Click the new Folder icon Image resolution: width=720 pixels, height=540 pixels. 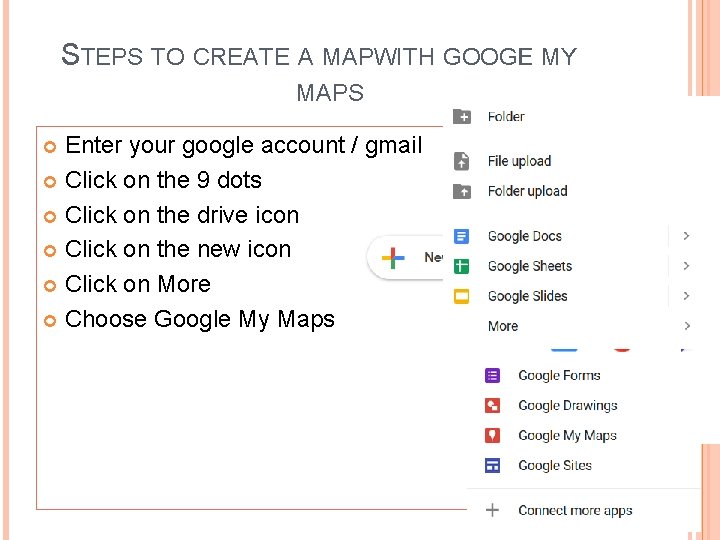(461, 117)
